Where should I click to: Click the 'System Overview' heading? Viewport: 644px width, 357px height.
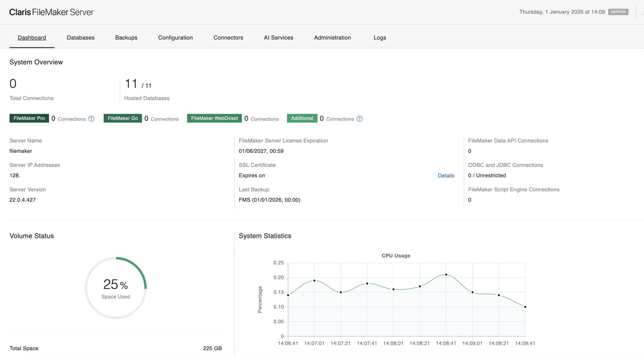(36, 62)
